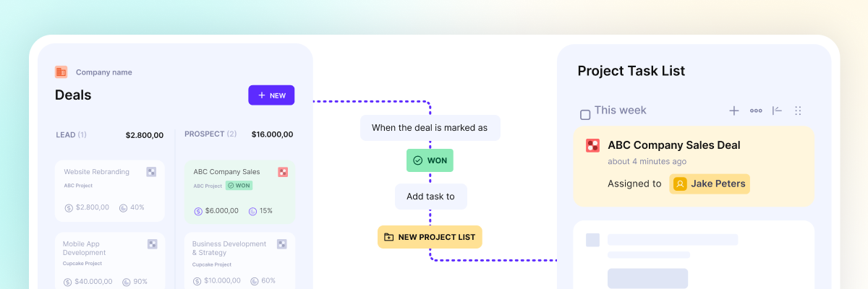868x289 pixels.
Task: Click the Jake Peters assignee chip
Action: point(710,184)
